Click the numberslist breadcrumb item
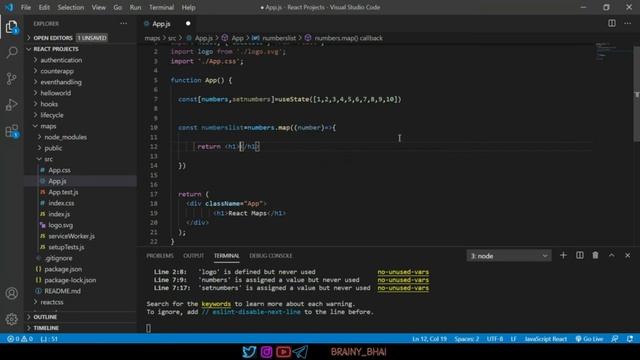Viewport: 640px width, 360px height. pos(274,38)
